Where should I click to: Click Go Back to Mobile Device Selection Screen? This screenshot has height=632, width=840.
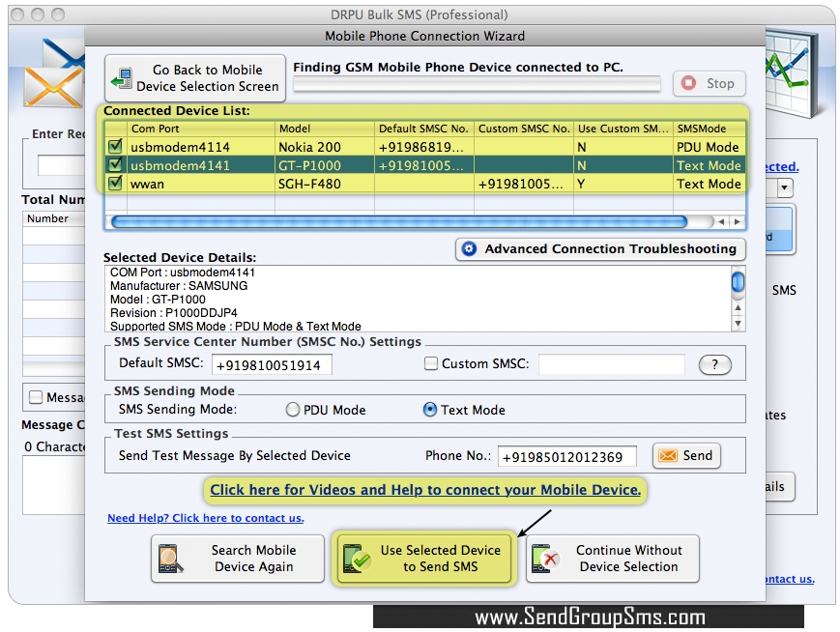(195, 78)
